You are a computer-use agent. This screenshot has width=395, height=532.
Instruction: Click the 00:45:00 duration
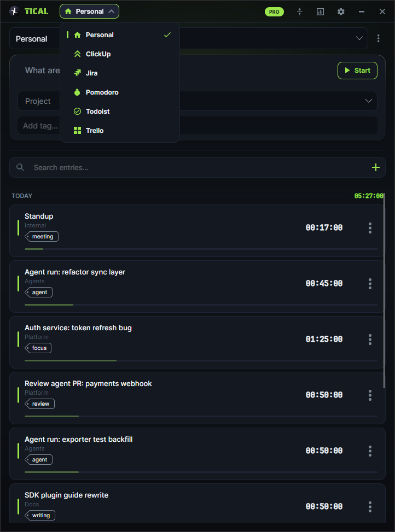coord(324,283)
